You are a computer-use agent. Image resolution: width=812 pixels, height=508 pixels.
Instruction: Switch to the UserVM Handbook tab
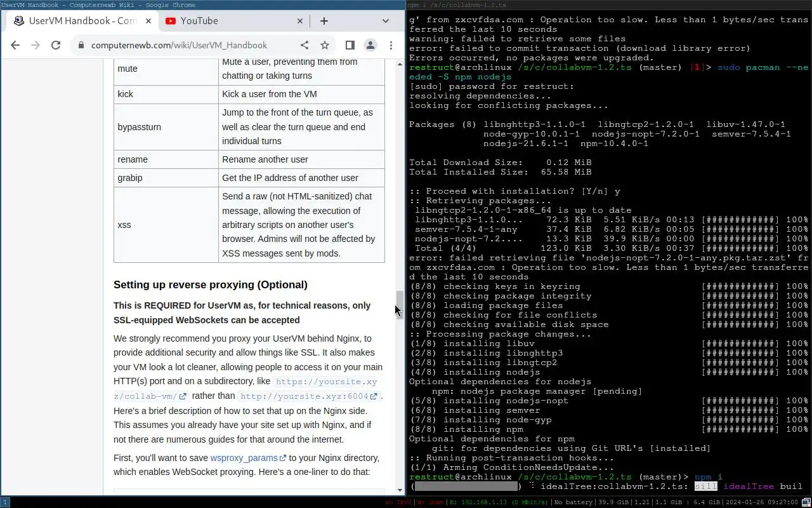point(82,21)
